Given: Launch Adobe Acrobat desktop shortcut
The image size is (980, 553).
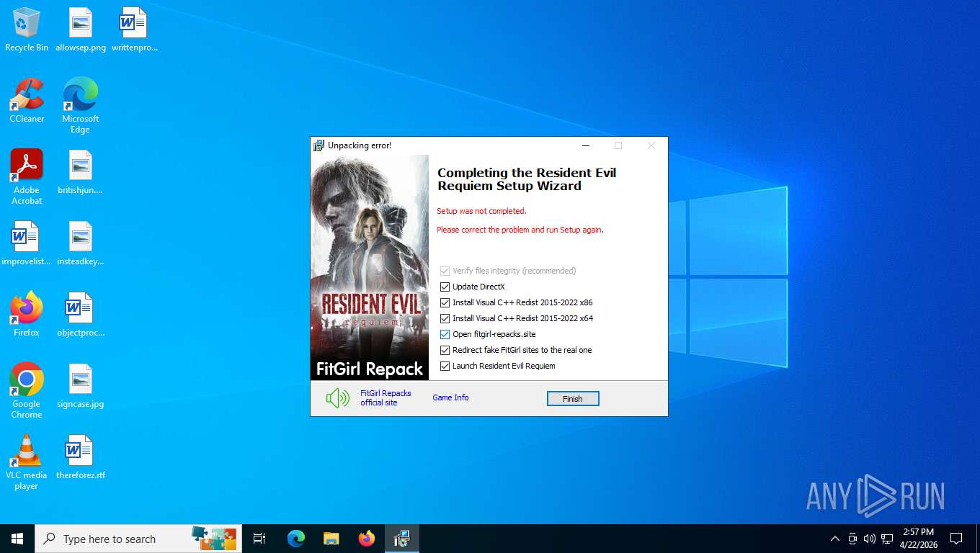Looking at the screenshot, I should point(27,177).
